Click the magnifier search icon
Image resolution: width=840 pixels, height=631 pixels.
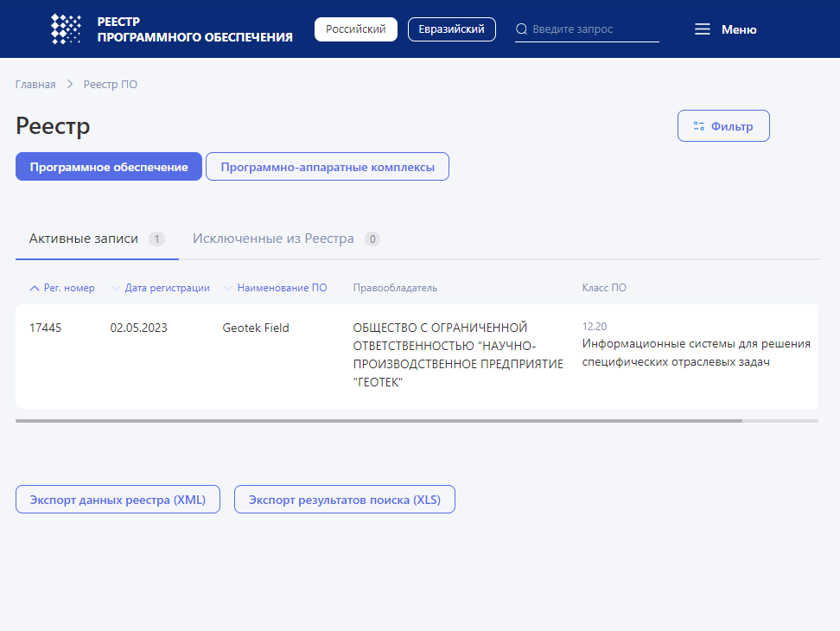pos(521,29)
